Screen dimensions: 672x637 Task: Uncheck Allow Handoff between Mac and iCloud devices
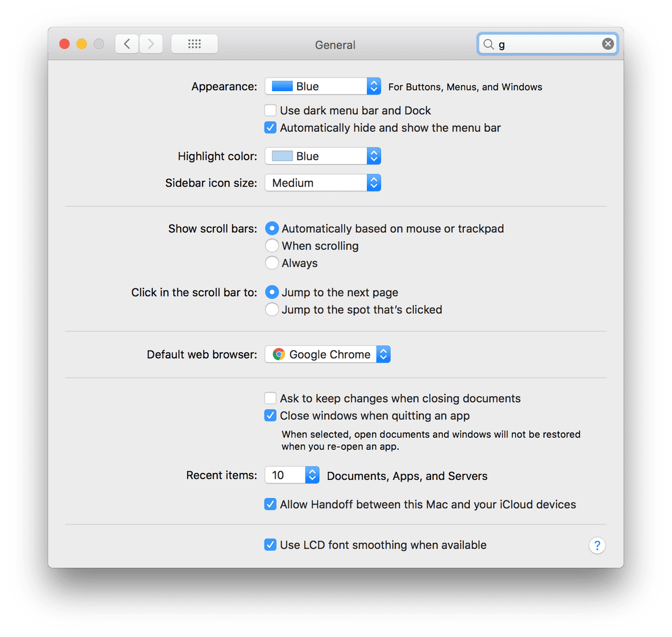(x=270, y=504)
